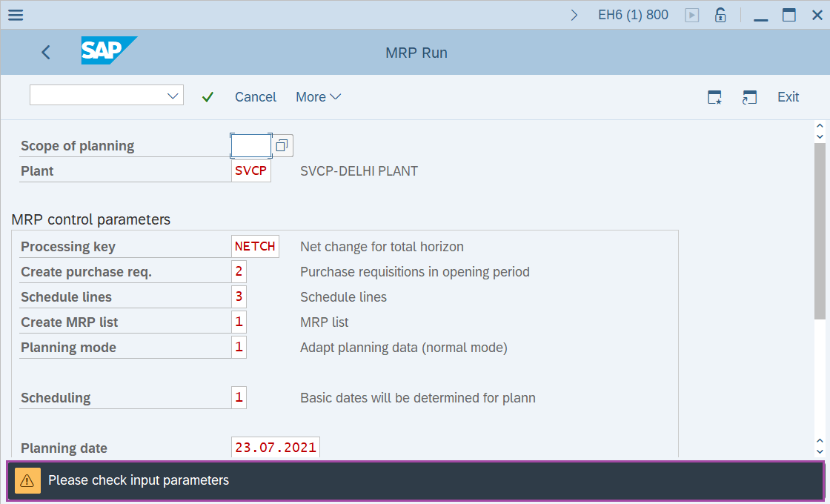Screen dimensions: 830x504
Task: Click the GUI scripting playback icon
Action: pyautogui.click(x=691, y=14)
